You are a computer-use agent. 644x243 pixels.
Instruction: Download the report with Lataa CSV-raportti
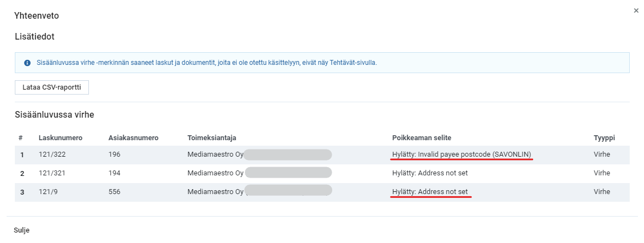click(52, 87)
